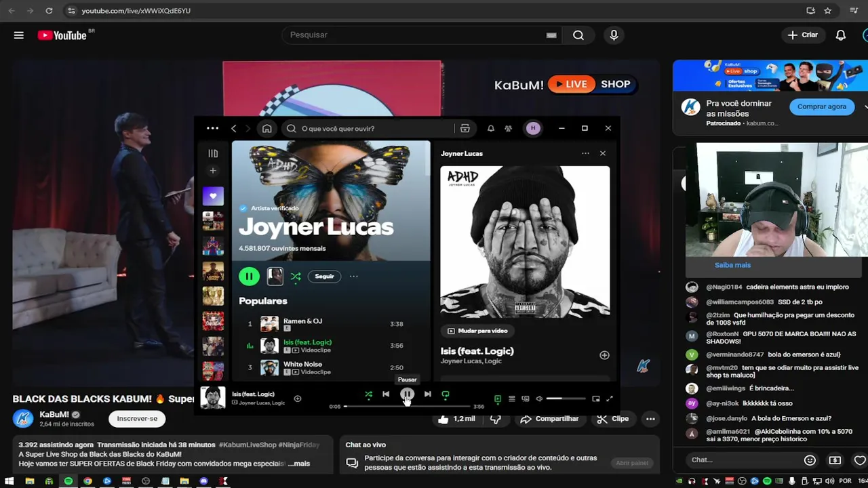Open KaBuM! channel avatar
Image resolution: width=868 pixels, height=488 pixels.
click(23, 418)
